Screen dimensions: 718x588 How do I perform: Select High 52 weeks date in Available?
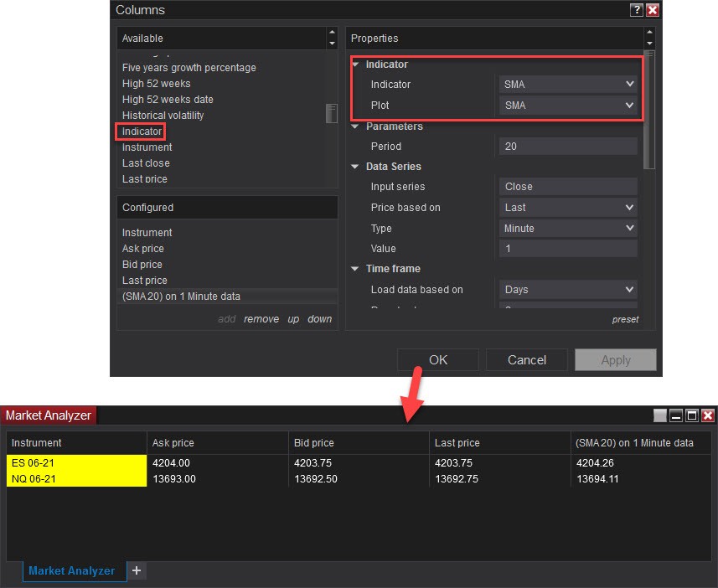pos(168,100)
